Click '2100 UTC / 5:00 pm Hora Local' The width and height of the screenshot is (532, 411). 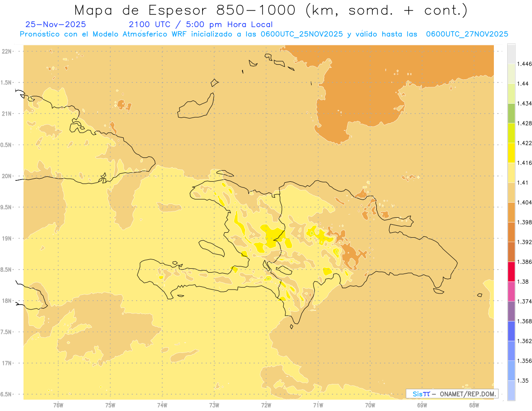point(201,24)
